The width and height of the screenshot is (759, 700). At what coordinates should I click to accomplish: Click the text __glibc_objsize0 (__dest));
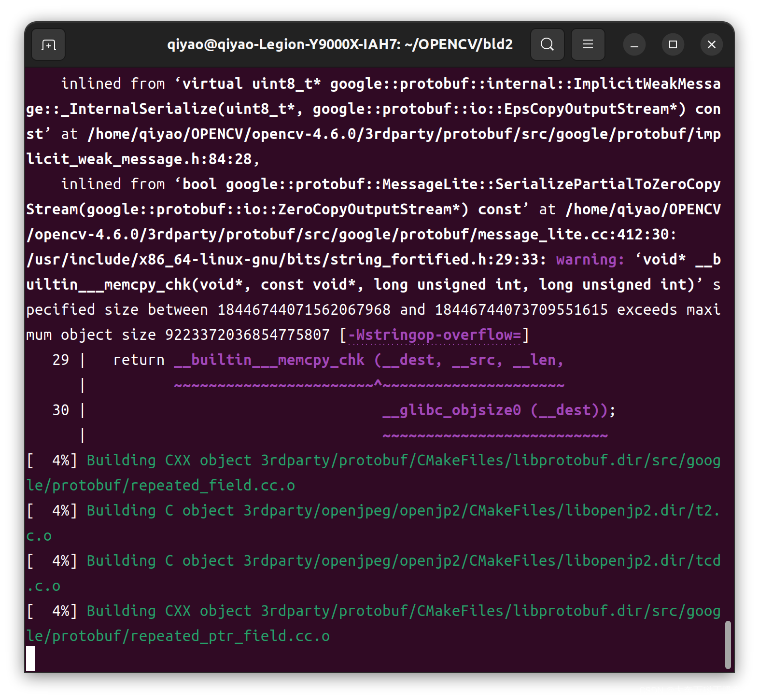click(x=499, y=410)
